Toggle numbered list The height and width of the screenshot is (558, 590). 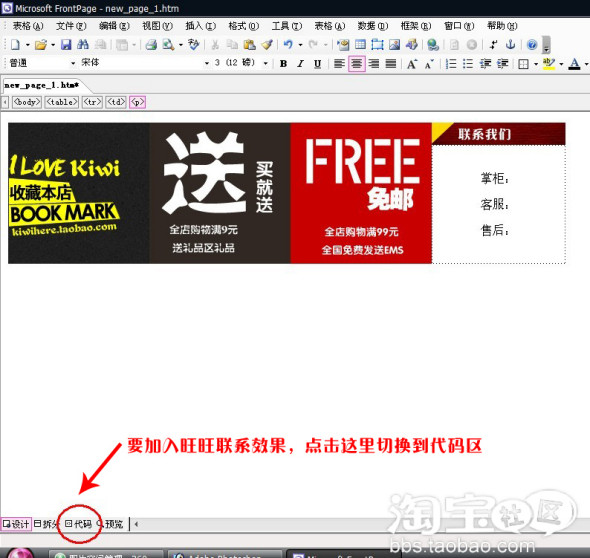point(451,64)
